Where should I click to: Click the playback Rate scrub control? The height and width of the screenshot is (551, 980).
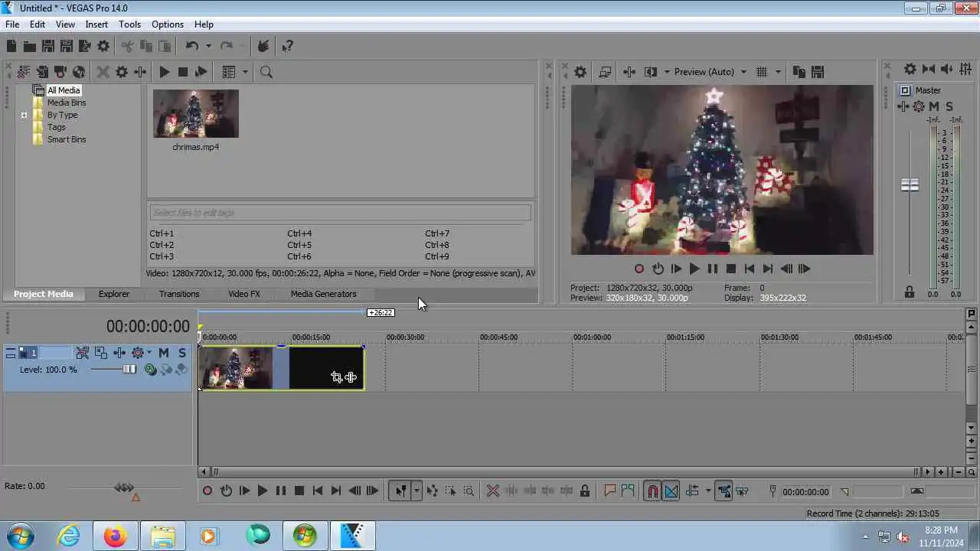(124, 487)
